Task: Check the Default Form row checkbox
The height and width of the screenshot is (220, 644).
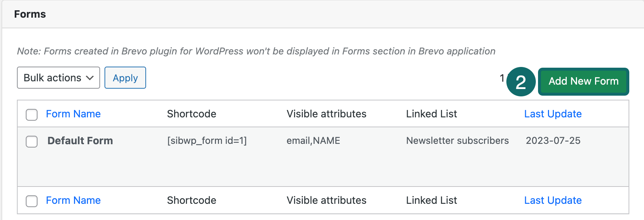Action: pos(32,141)
